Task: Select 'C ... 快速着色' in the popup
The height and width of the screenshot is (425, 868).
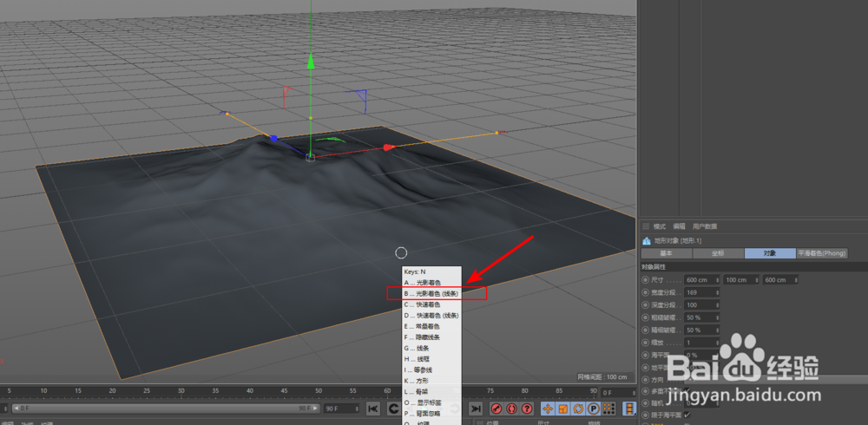Action: (x=431, y=304)
